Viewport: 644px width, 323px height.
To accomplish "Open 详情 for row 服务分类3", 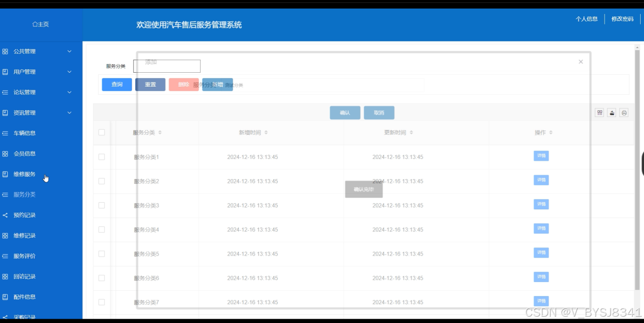I will click(x=541, y=204).
